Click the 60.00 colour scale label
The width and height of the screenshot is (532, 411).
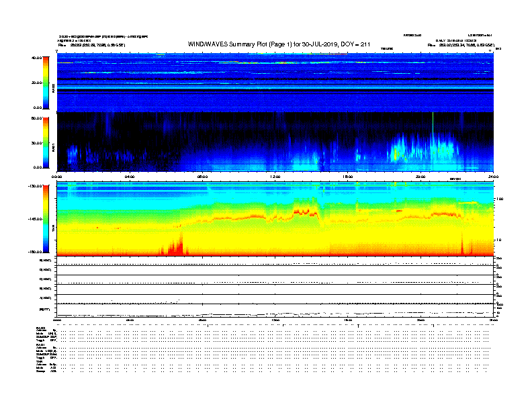tap(36, 118)
